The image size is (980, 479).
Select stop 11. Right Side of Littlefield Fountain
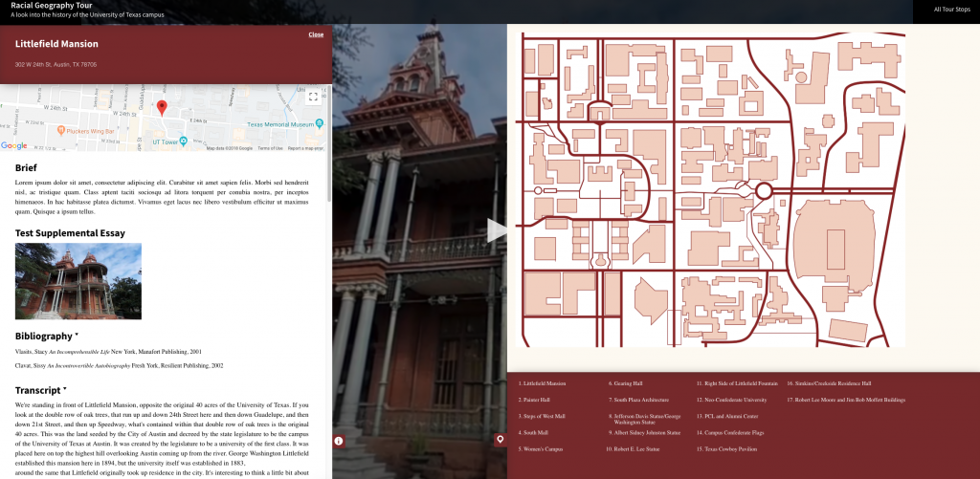737,383
